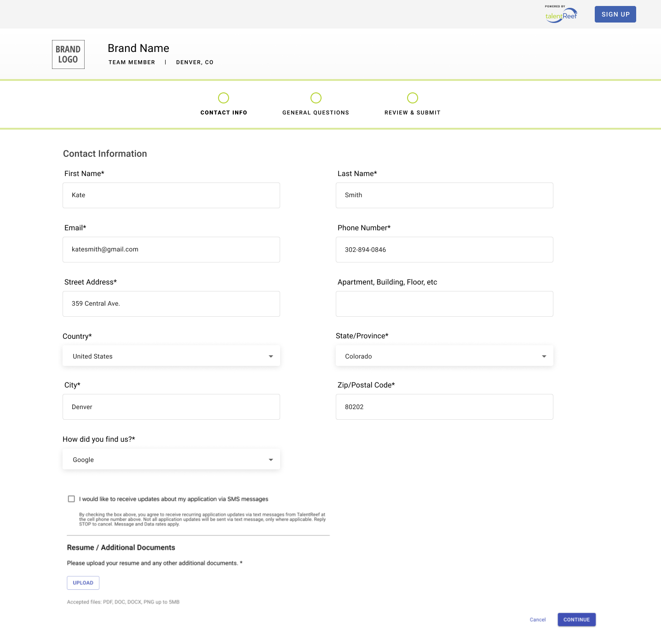Cancel the application form
Viewport: 661px width, 644px height.
point(537,619)
